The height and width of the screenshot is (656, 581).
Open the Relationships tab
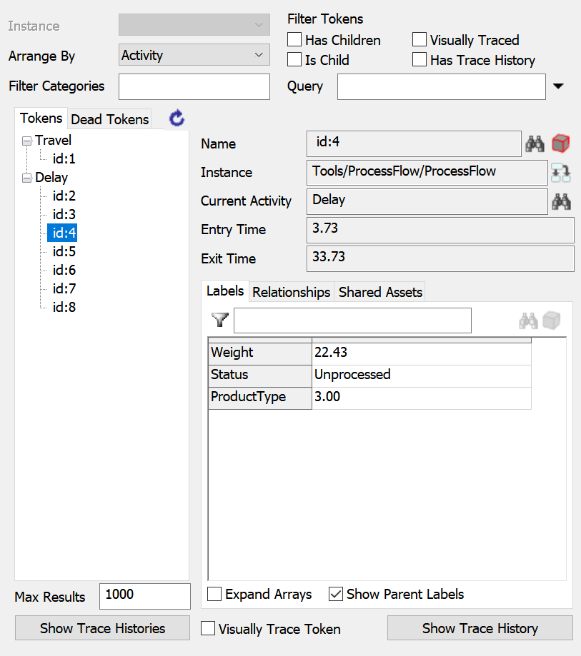click(x=291, y=292)
